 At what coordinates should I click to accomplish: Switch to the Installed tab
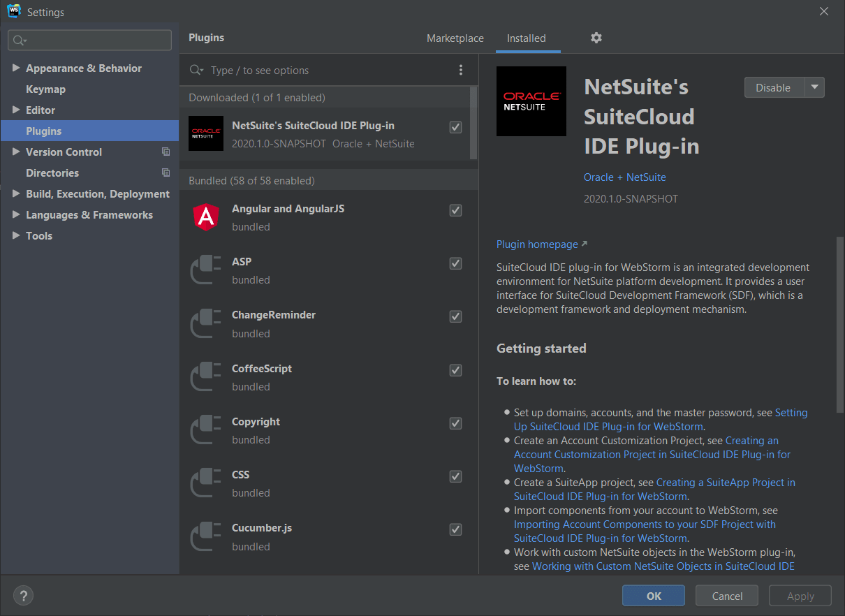tap(527, 38)
